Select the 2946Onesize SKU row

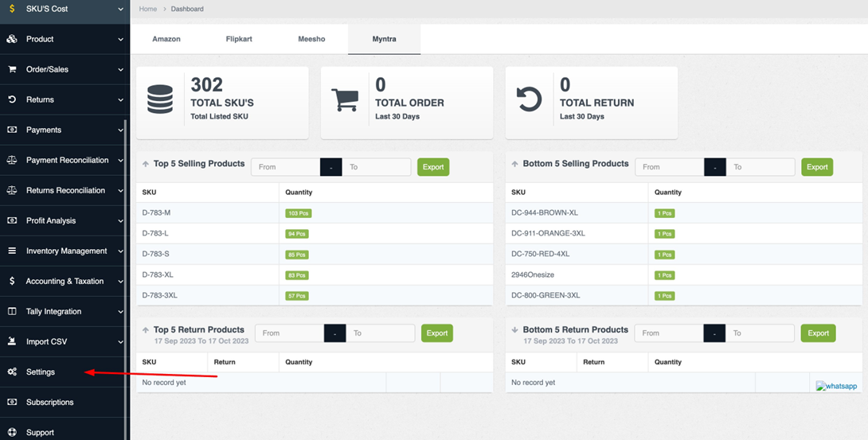[x=684, y=275]
